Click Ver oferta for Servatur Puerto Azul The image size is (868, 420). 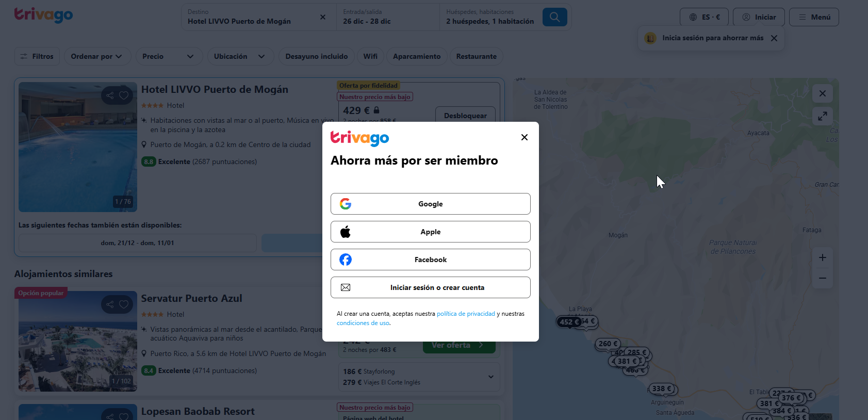(x=459, y=345)
